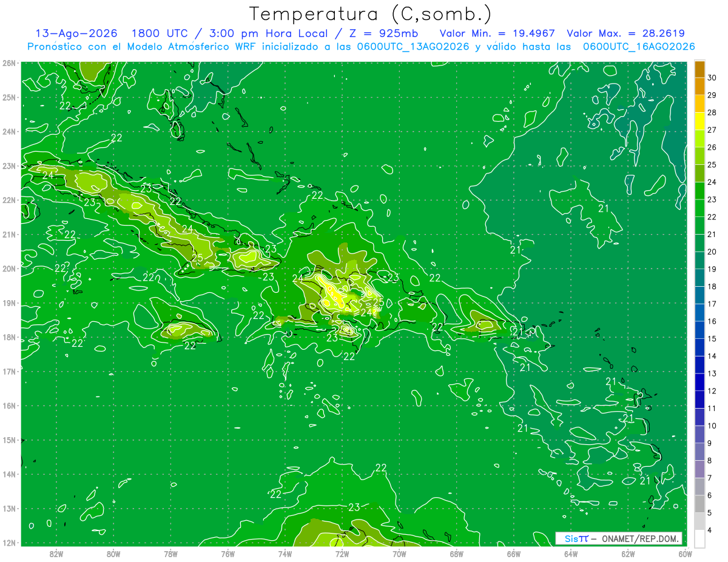The width and height of the screenshot is (728, 562).
Task: Click the "12N" latitude axis label
Action: tap(9, 543)
